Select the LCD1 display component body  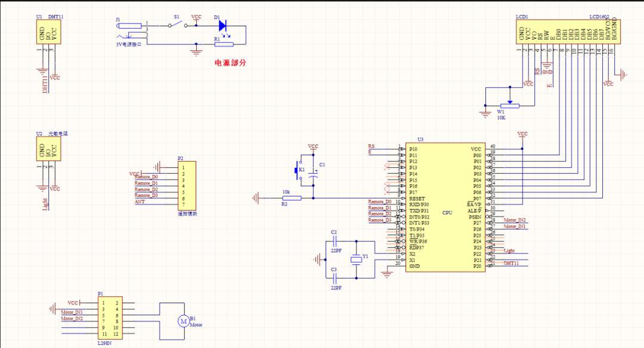tap(568, 31)
